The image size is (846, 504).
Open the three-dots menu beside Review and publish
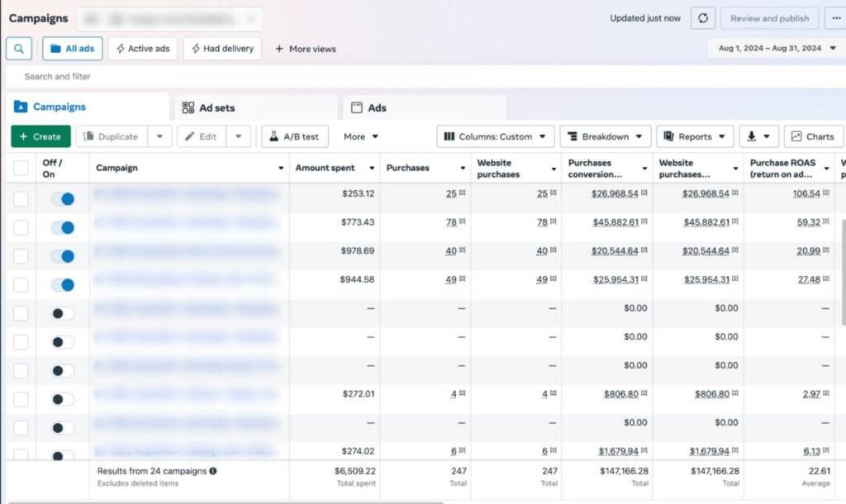[836, 18]
